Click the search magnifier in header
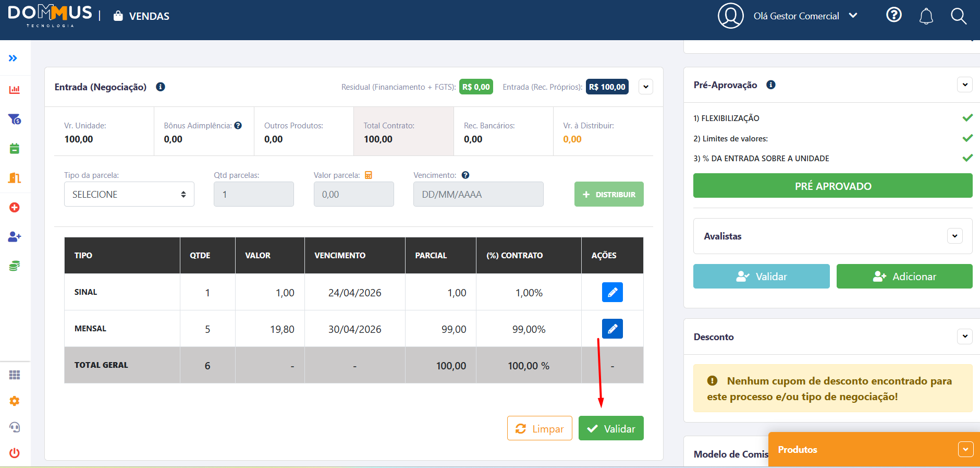This screenshot has height=468, width=980. click(x=958, y=16)
